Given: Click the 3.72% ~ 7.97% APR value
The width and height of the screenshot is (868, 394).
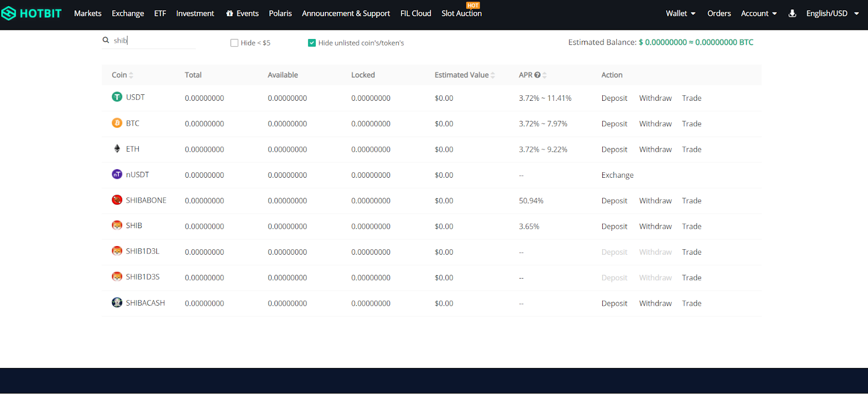Looking at the screenshot, I should tap(543, 124).
